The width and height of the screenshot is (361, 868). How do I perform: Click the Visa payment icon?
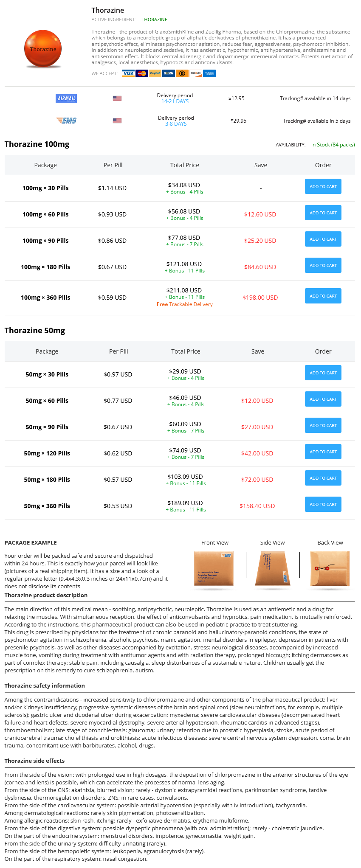(128, 73)
